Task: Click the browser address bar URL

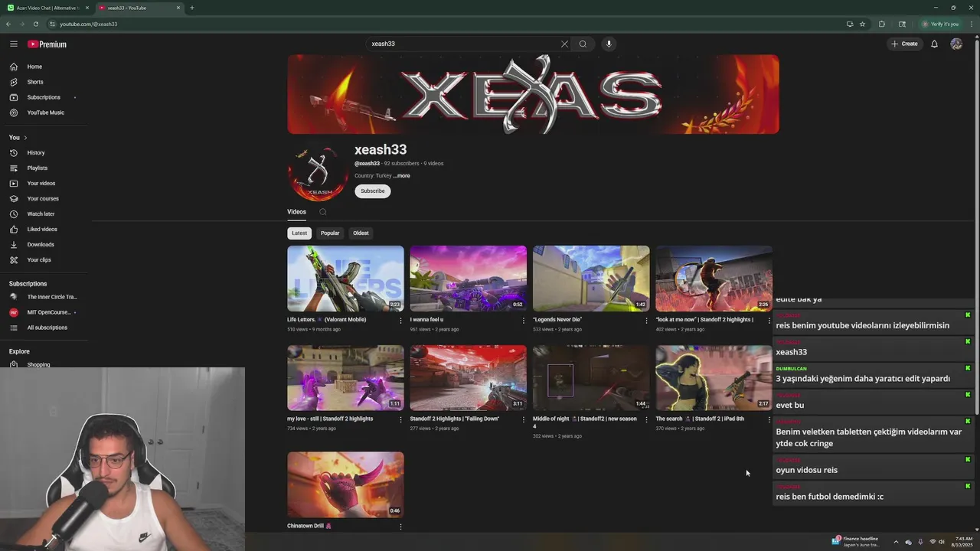Action: click(x=89, y=24)
